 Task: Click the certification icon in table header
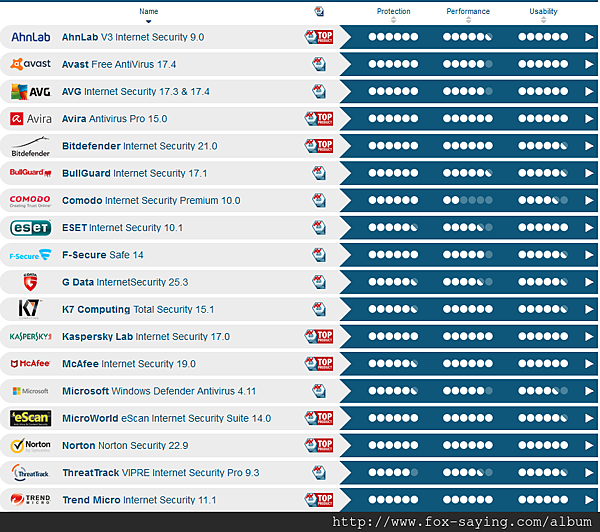pyautogui.click(x=319, y=11)
